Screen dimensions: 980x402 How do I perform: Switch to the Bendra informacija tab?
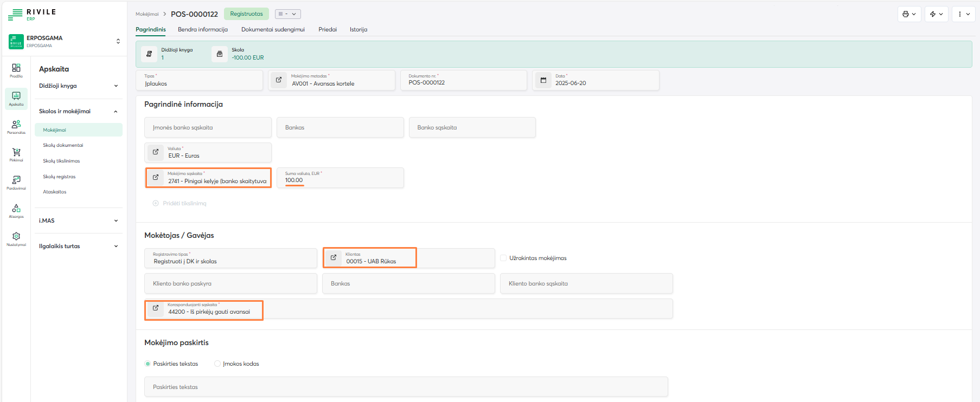pyautogui.click(x=202, y=29)
